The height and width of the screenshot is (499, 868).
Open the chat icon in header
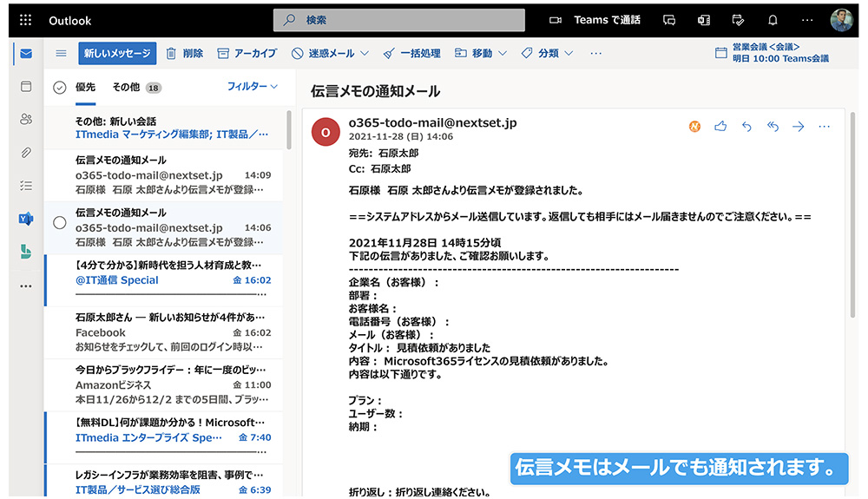pos(669,21)
